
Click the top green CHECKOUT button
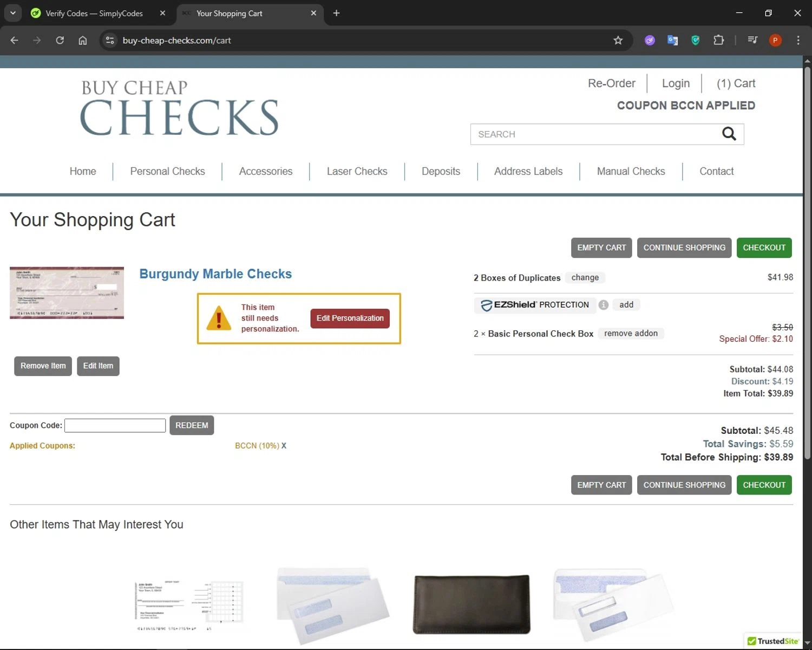764,248
